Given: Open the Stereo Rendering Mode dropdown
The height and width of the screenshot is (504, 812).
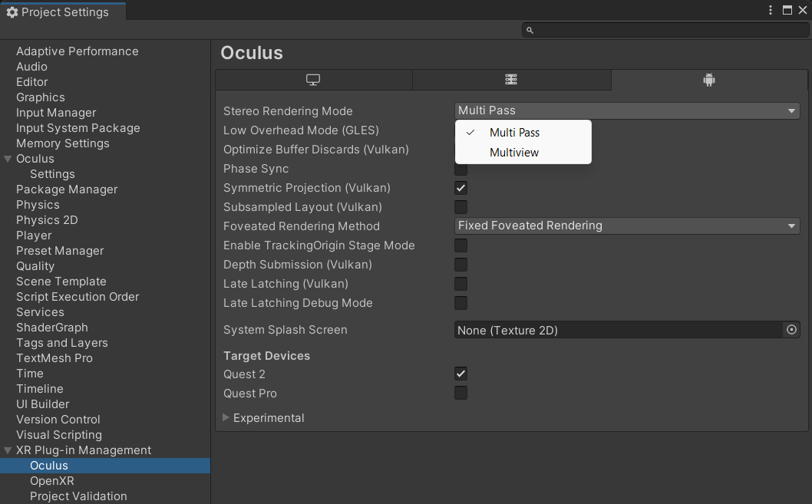Looking at the screenshot, I should click(627, 110).
